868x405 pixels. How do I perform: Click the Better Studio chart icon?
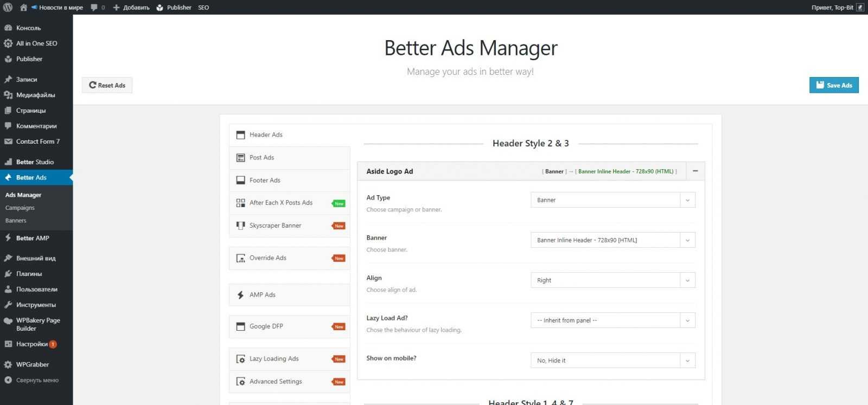pyautogui.click(x=8, y=162)
